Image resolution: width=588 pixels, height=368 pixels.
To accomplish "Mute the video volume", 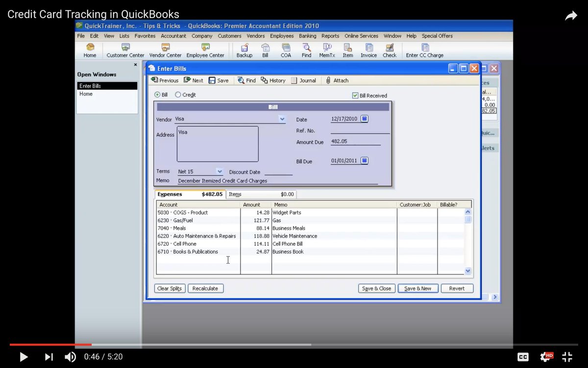I will click(71, 357).
